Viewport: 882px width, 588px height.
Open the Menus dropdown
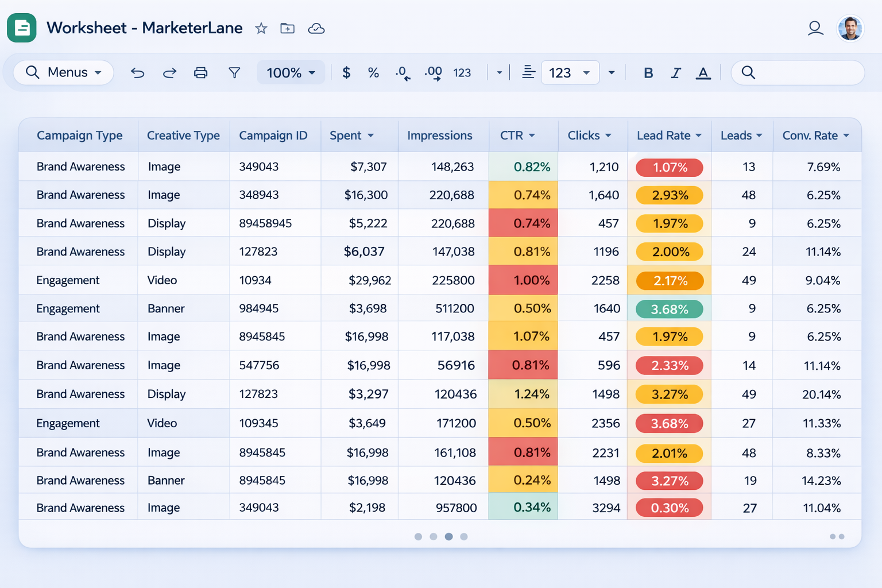click(63, 72)
